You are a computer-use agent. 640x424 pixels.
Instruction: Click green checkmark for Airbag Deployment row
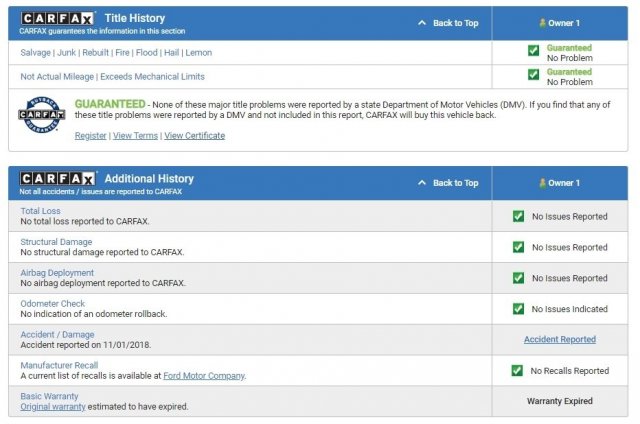[x=518, y=278]
